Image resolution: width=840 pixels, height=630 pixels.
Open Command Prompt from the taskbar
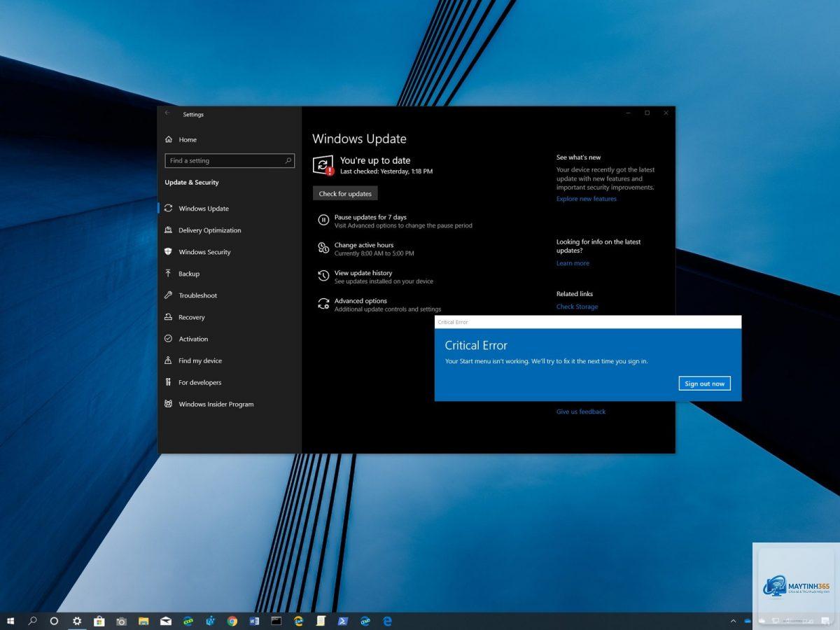[276, 621]
